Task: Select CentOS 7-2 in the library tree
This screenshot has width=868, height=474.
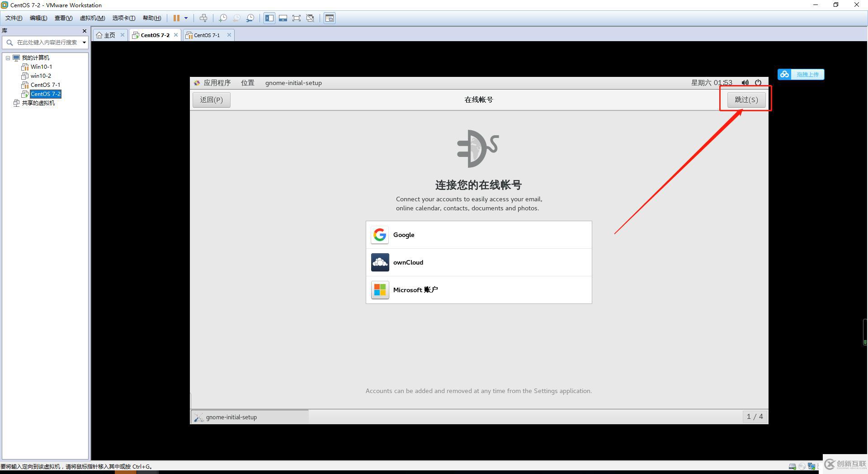Action: tap(45, 94)
